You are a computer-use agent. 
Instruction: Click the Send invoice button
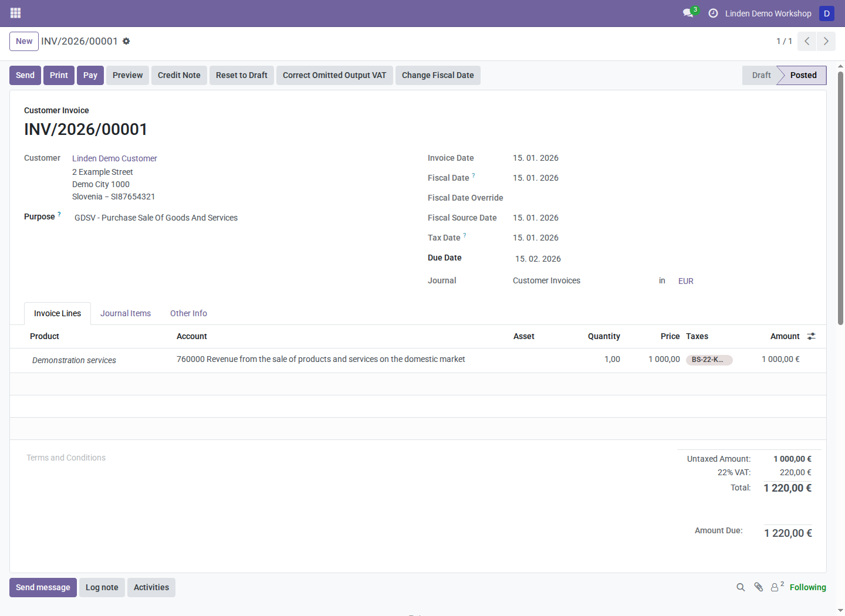coord(25,75)
